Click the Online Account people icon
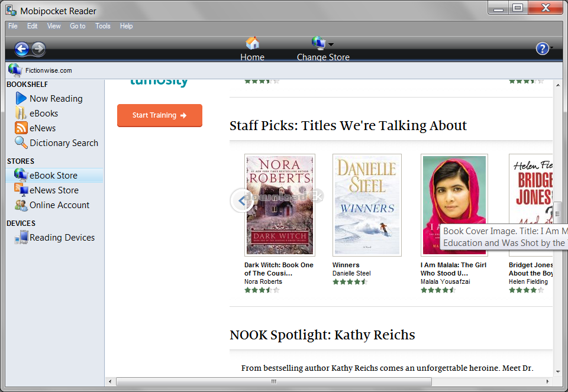Image resolution: width=568 pixels, height=392 pixels. point(21,205)
